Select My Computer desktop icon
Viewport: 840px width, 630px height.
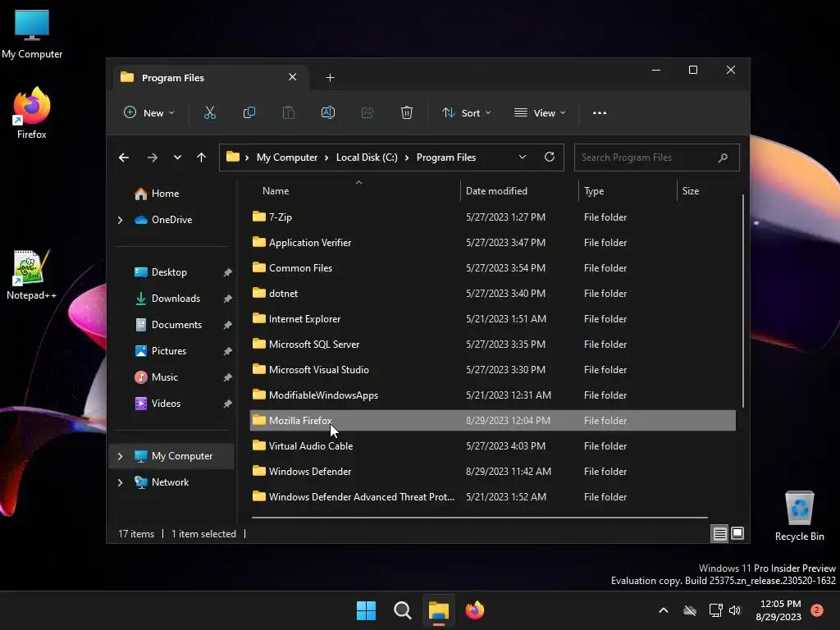click(x=32, y=33)
